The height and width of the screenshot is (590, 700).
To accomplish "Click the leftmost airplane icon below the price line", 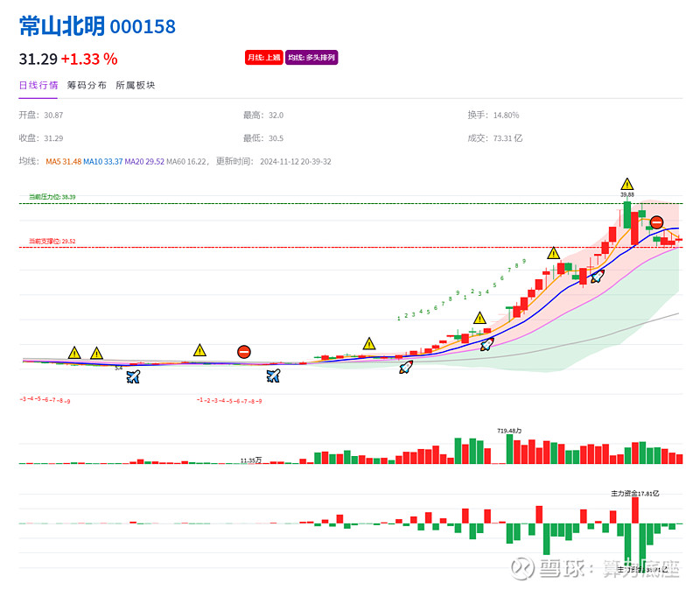I will tap(133, 376).
